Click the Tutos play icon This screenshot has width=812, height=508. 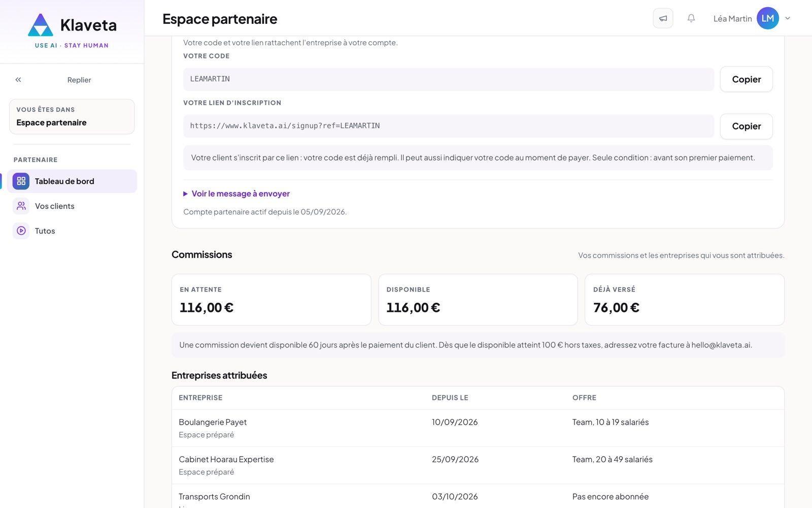[21, 231]
